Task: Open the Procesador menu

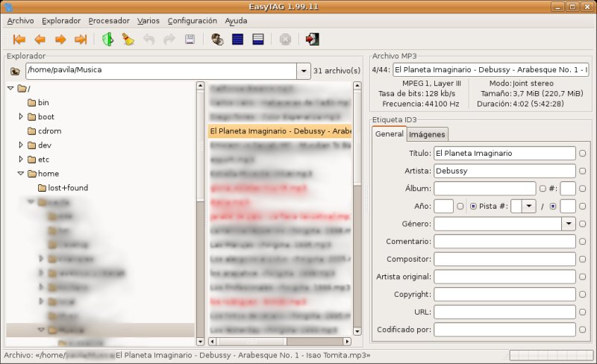Action: pyautogui.click(x=109, y=21)
